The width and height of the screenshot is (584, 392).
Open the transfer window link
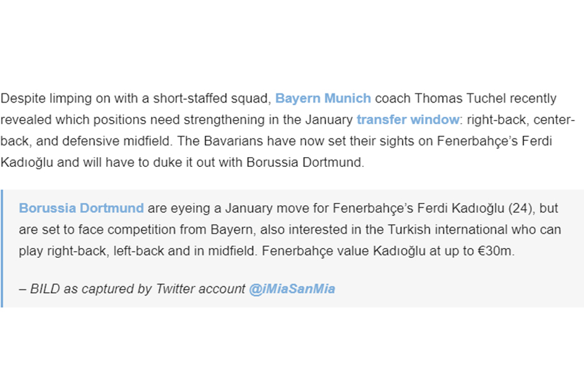point(408,119)
